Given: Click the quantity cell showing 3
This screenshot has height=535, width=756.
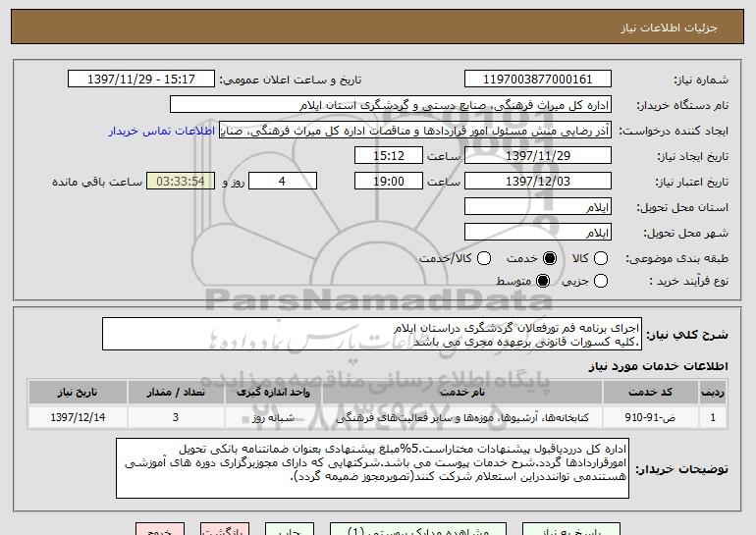Looking at the screenshot, I should pyautogui.click(x=176, y=417).
